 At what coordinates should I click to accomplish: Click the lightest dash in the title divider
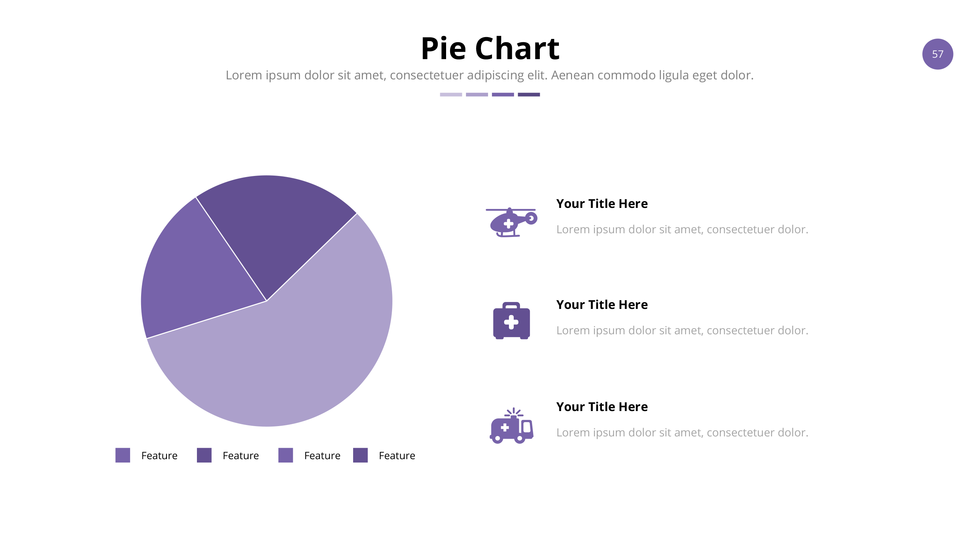(451, 95)
